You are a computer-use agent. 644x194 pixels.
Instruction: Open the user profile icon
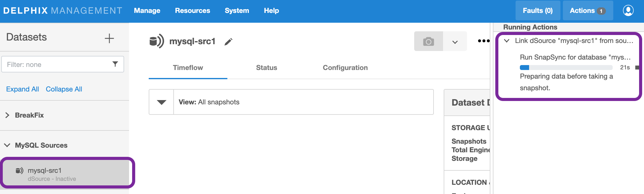[x=628, y=10]
